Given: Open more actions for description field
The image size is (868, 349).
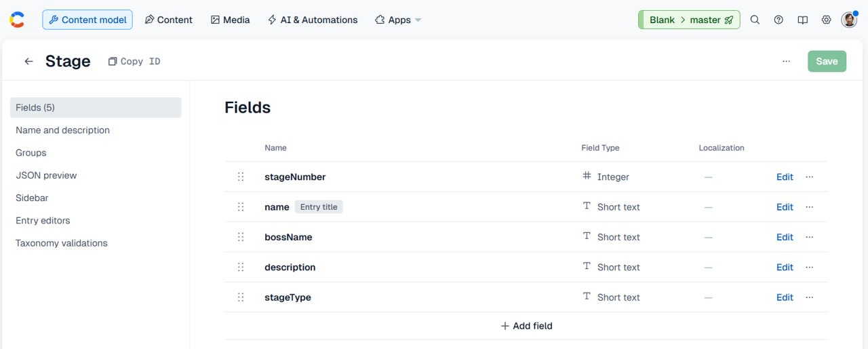Looking at the screenshot, I should pos(809,267).
